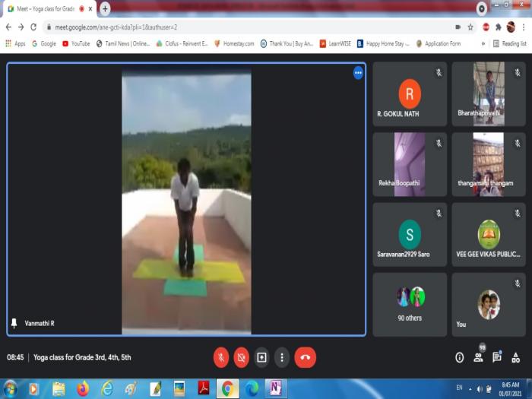
Task: Open the Extensions puzzle icon
Action: 499,27
